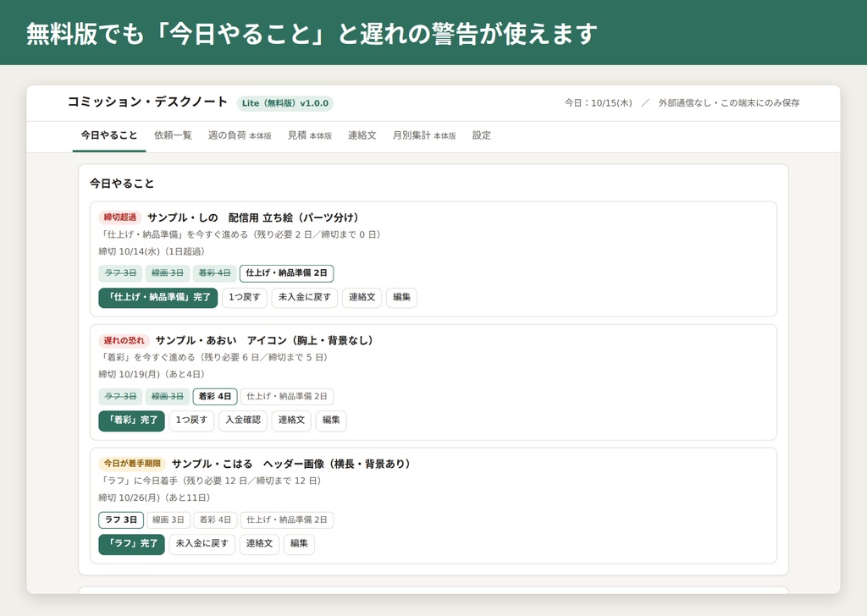This screenshot has height=616, width=867.
Task: Mark 「着彩」完了 for サンプル・あおい
Action: click(x=131, y=421)
